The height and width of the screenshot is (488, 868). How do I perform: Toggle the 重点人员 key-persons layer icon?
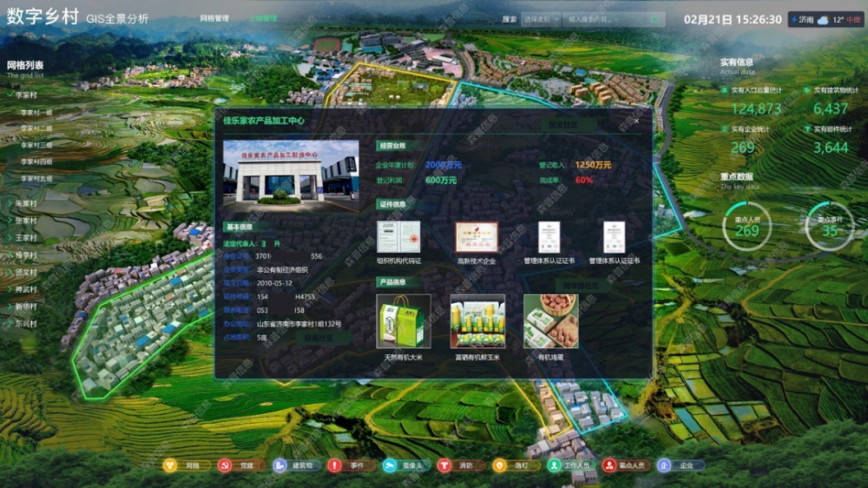click(609, 465)
